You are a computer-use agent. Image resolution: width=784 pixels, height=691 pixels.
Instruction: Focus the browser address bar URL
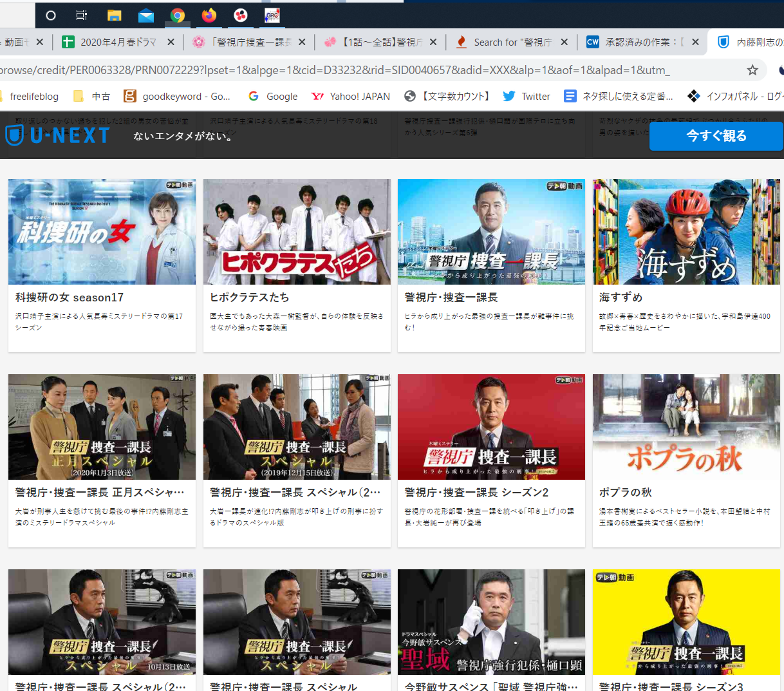[x=335, y=70]
